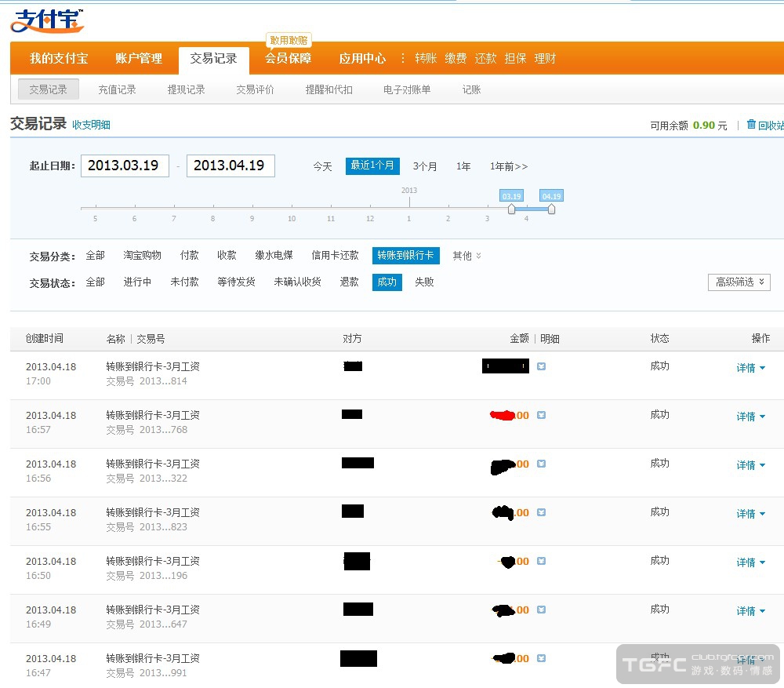Click the recycle bin trash icon
Viewport: 784px width, 688px height.
[751, 125]
